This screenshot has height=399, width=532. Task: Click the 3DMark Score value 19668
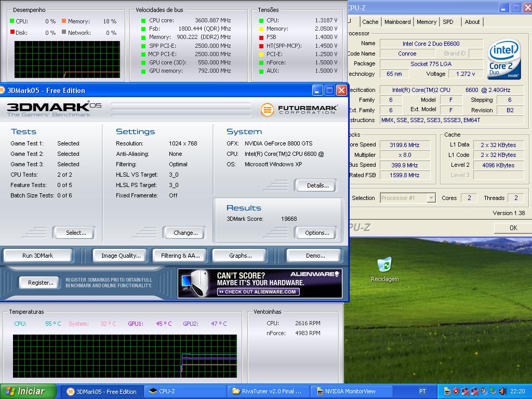pyautogui.click(x=289, y=219)
